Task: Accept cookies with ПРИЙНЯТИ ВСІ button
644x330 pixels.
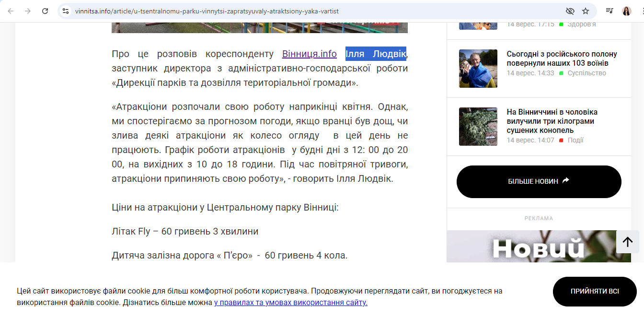Action: (594, 292)
